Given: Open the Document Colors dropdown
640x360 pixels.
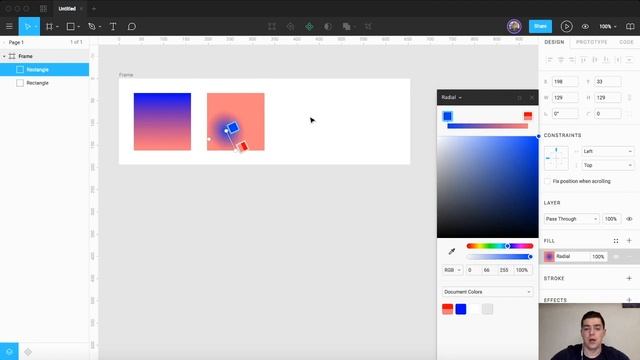Looking at the screenshot, I should pyautogui.click(x=487, y=292).
